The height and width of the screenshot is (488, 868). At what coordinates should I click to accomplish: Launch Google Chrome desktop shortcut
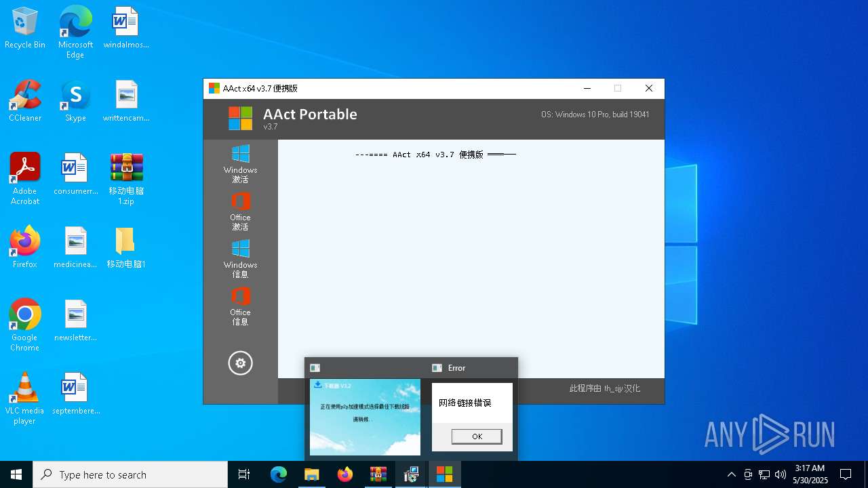pos(25,325)
